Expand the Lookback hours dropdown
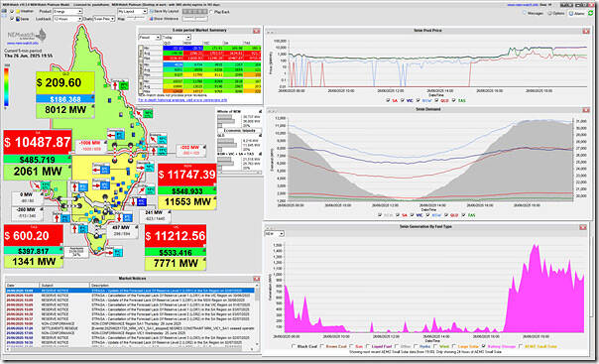Screen dimensions: 599x364 (x=67, y=19)
